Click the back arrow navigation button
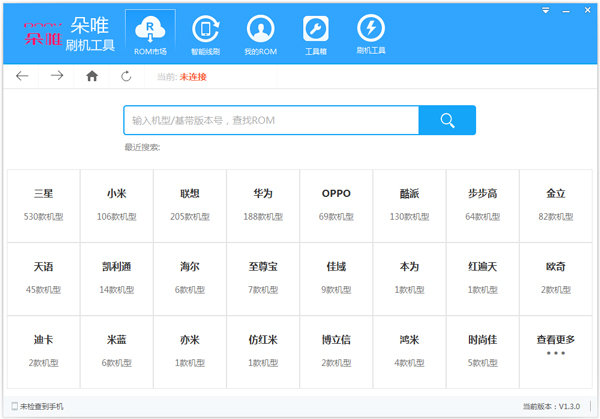 pyautogui.click(x=23, y=76)
